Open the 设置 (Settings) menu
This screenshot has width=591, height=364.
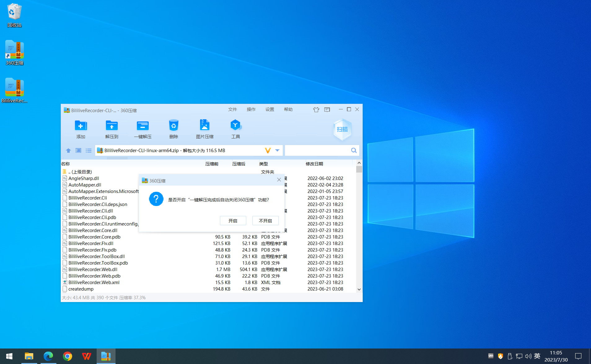(270, 110)
